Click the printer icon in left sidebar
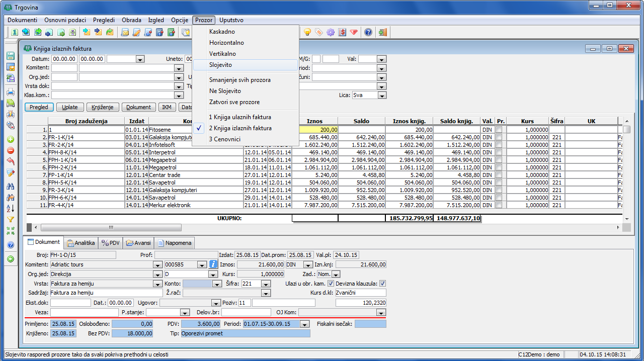This screenshot has width=644, height=361. (11, 92)
